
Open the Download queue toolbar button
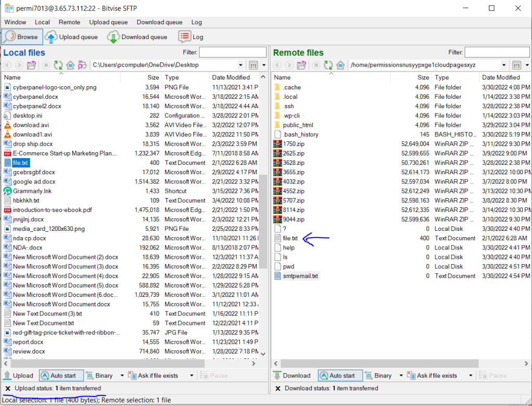137,37
